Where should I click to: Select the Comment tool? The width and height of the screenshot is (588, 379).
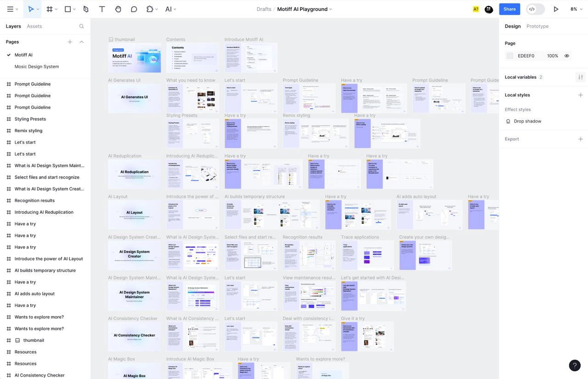click(134, 9)
